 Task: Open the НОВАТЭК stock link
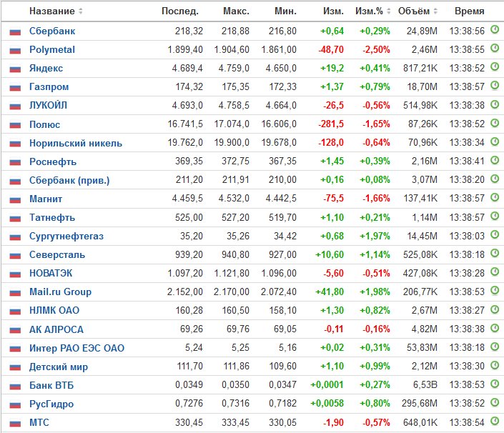coord(51,274)
